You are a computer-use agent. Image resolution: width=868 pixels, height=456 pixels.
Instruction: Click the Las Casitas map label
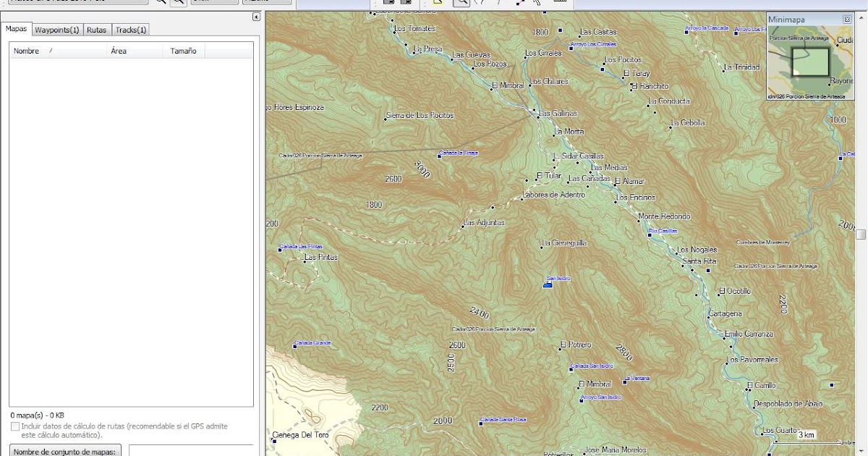coord(599,32)
